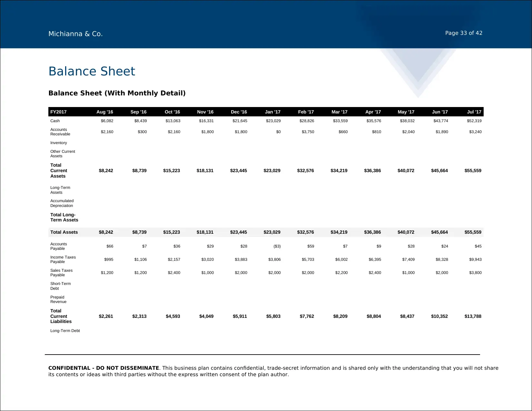The height and width of the screenshot is (411, 532).
Task: Click the Cash value $52,319
Action: point(474,121)
